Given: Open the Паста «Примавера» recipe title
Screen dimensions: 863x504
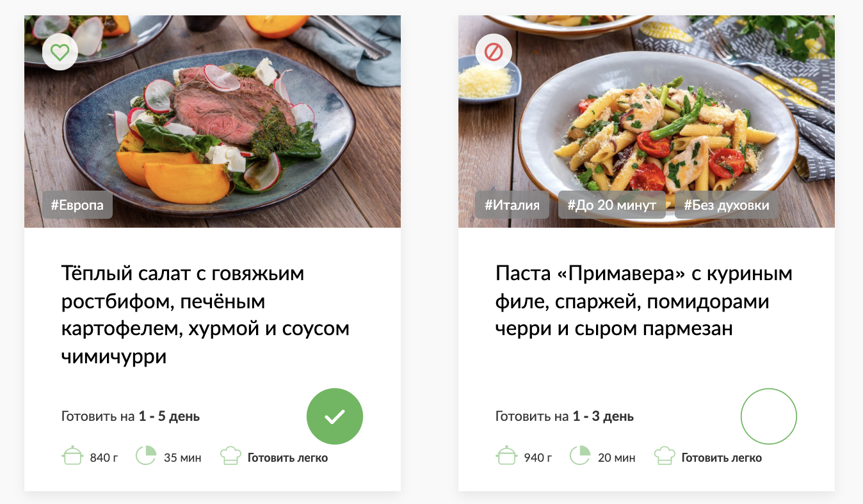Looking at the screenshot, I should (644, 301).
